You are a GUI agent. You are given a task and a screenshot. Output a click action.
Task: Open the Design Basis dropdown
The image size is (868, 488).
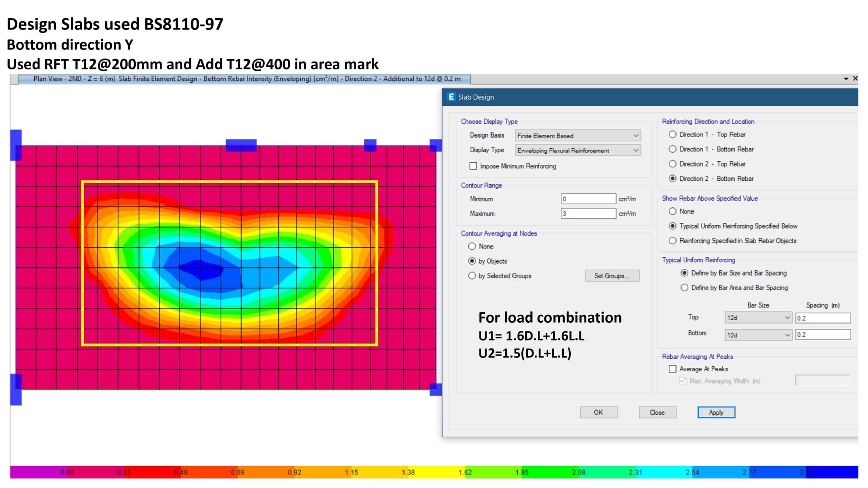tap(578, 136)
